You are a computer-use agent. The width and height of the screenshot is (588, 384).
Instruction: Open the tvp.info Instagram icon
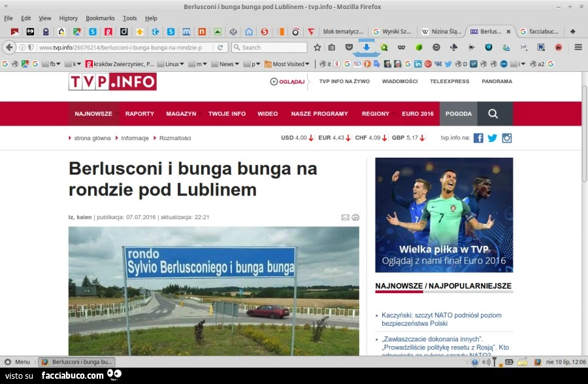click(506, 138)
